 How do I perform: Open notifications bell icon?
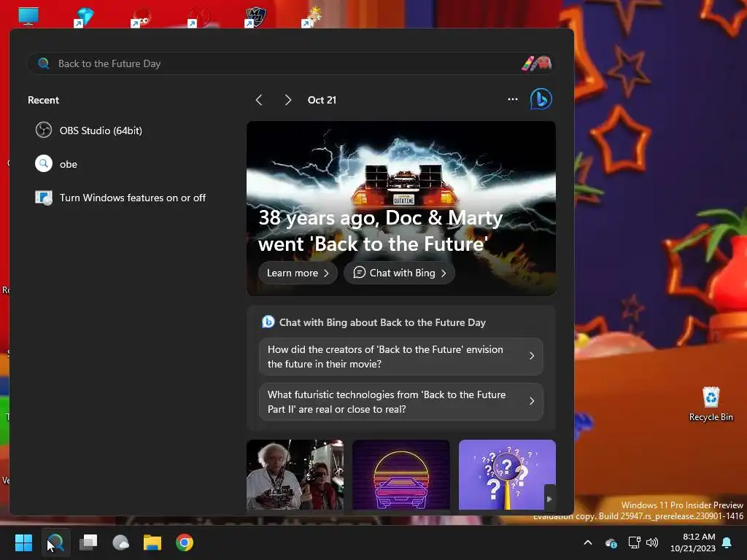pyautogui.click(x=727, y=542)
